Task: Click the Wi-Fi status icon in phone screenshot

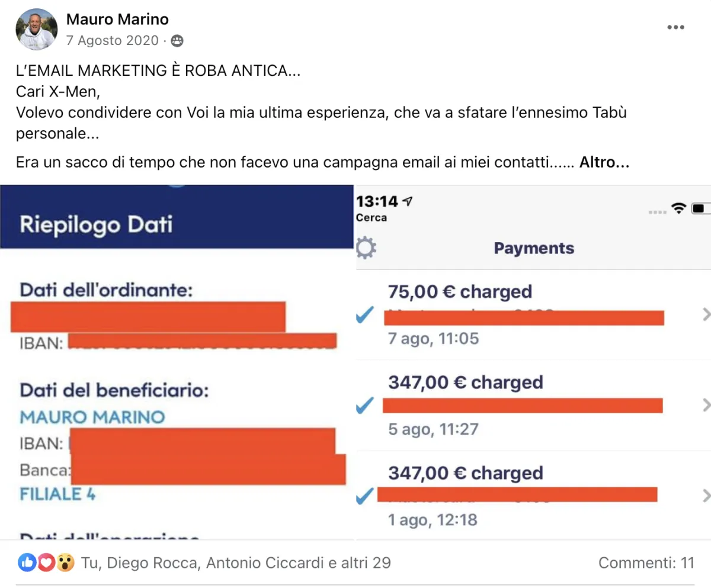Action: pyautogui.click(x=678, y=208)
